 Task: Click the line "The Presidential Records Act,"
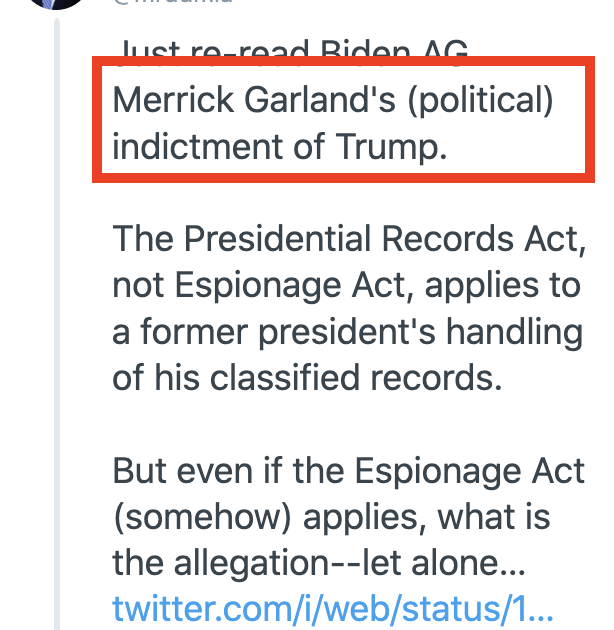[x=349, y=239]
